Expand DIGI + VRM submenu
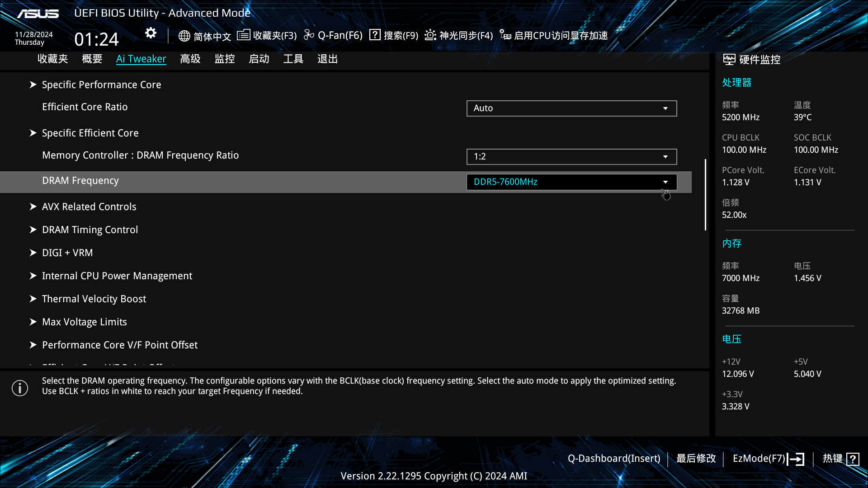The image size is (868, 488). tap(67, 253)
